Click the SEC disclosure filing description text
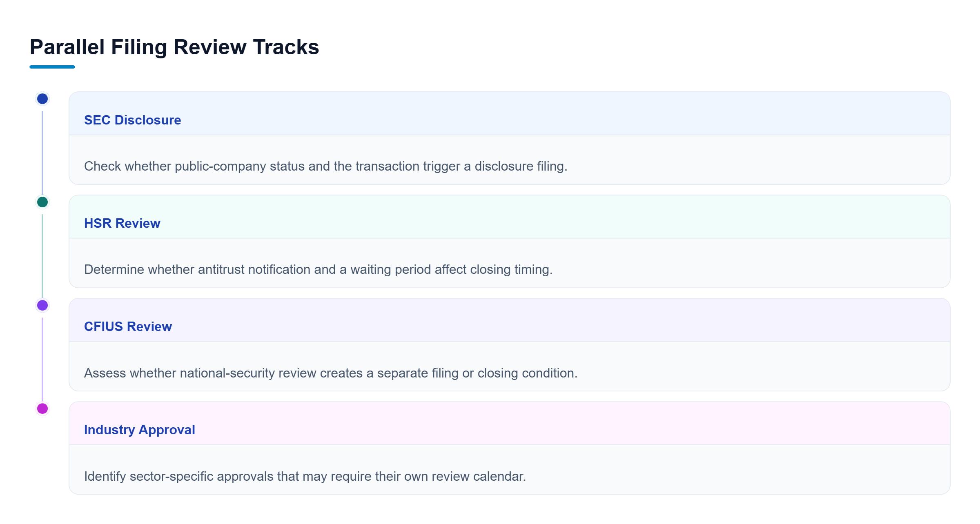This screenshot has width=980, height=524. (x=325, y=166)
